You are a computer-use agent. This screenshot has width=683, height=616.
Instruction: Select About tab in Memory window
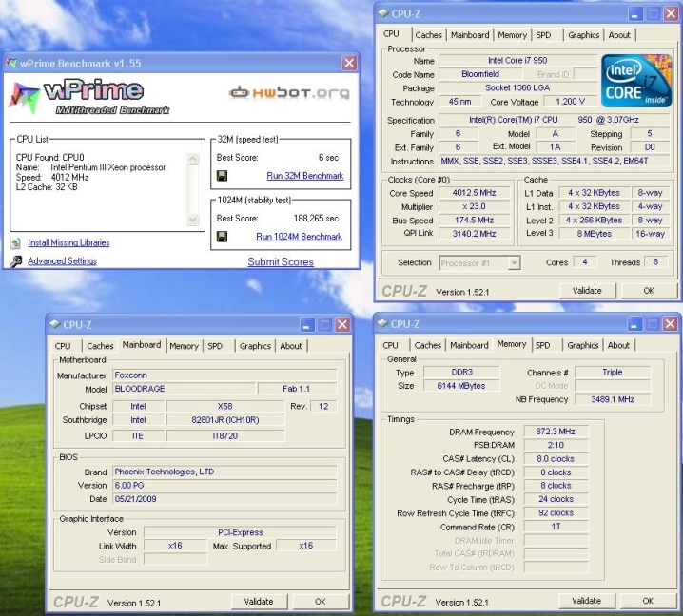point(618,345)
